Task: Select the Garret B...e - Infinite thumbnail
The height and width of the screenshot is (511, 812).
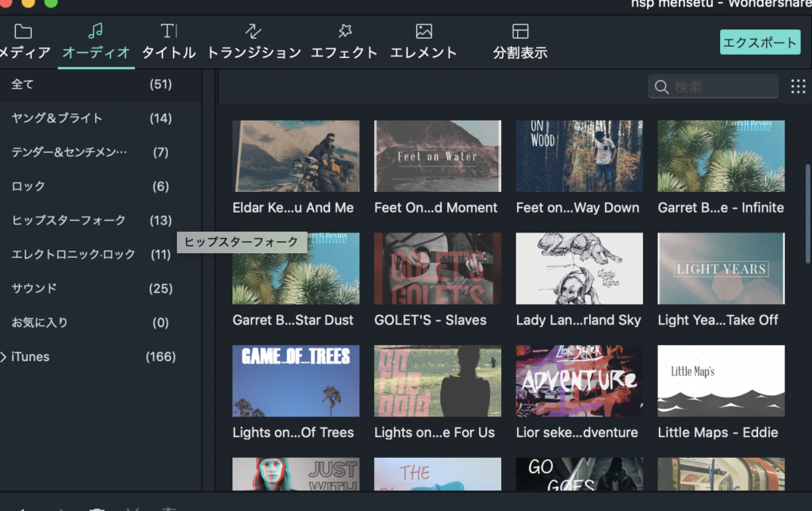Action: 722,156
